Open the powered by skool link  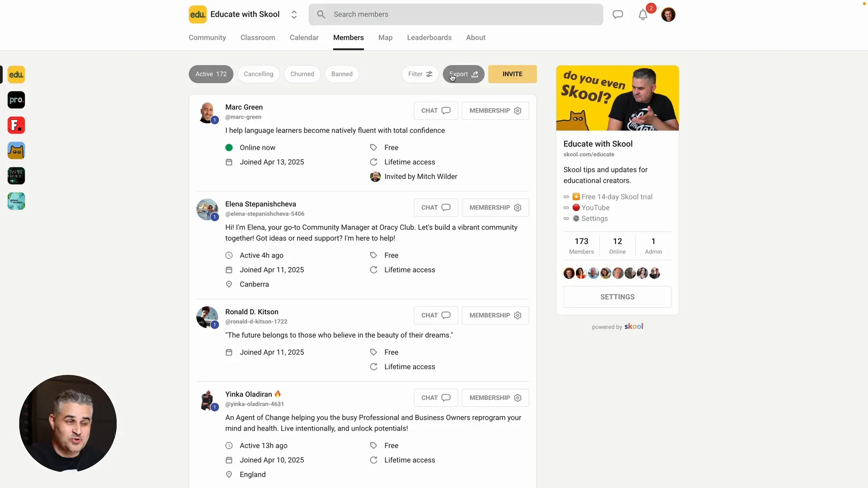point(617,327)
